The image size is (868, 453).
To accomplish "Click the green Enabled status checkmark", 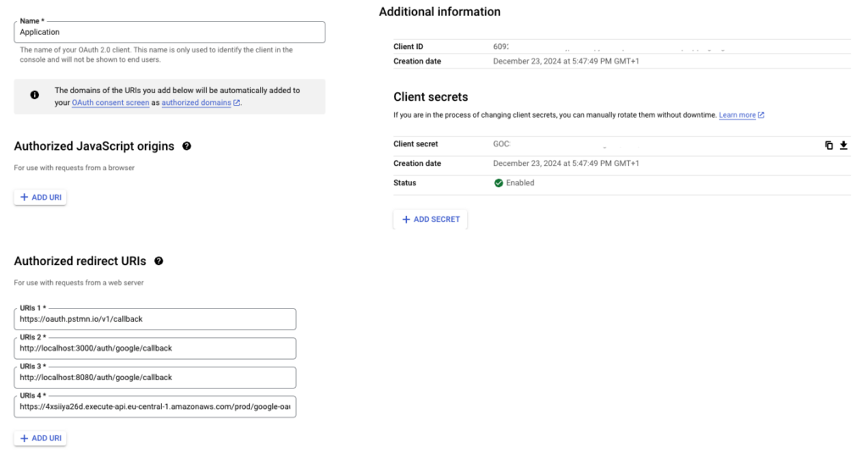I will pyautogui.click(x=498, y=183).
